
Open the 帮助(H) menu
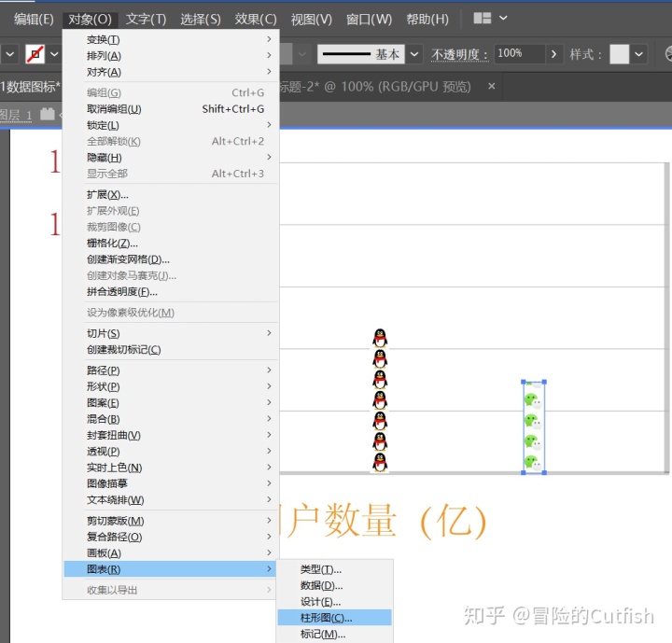pyautogui.click(x=427, y=19)
